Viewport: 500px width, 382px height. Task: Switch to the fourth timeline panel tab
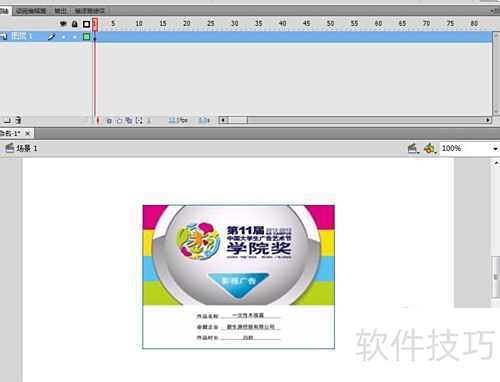pos(89,11)
